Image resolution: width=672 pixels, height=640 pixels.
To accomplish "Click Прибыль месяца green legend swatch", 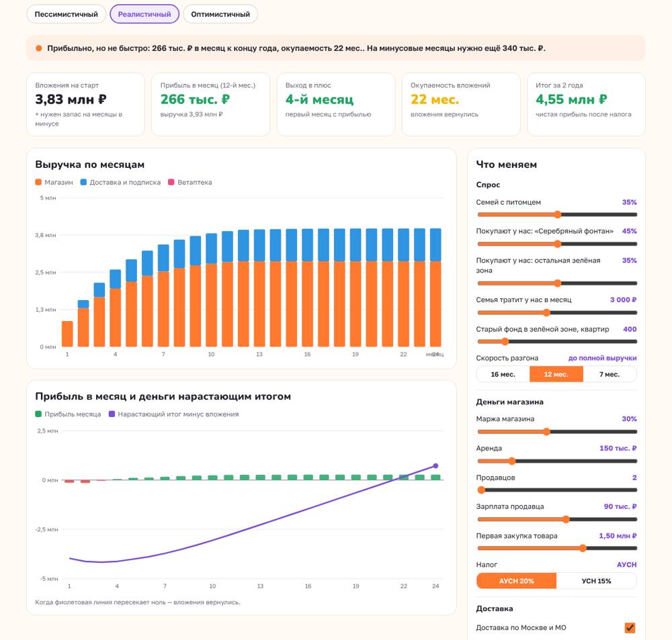I will (x=38, y=414).
